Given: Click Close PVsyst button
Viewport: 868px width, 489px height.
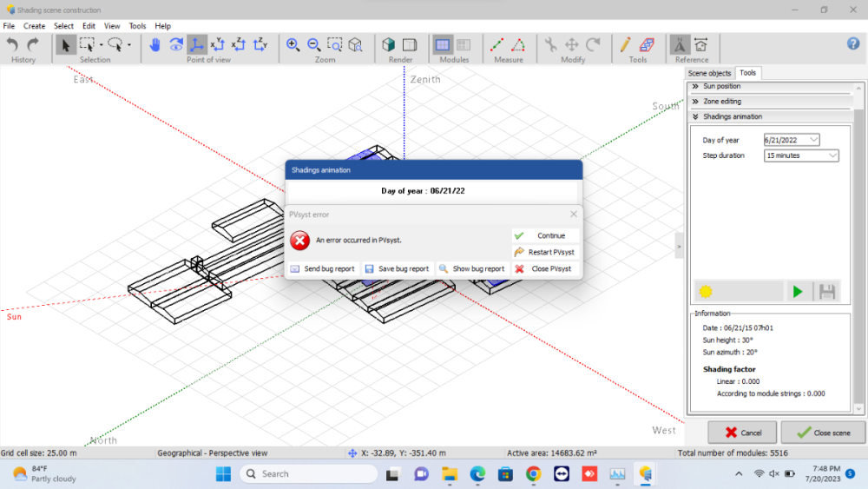Looking at the screenshot, I should pyautogui.click(x=545, y=269).
